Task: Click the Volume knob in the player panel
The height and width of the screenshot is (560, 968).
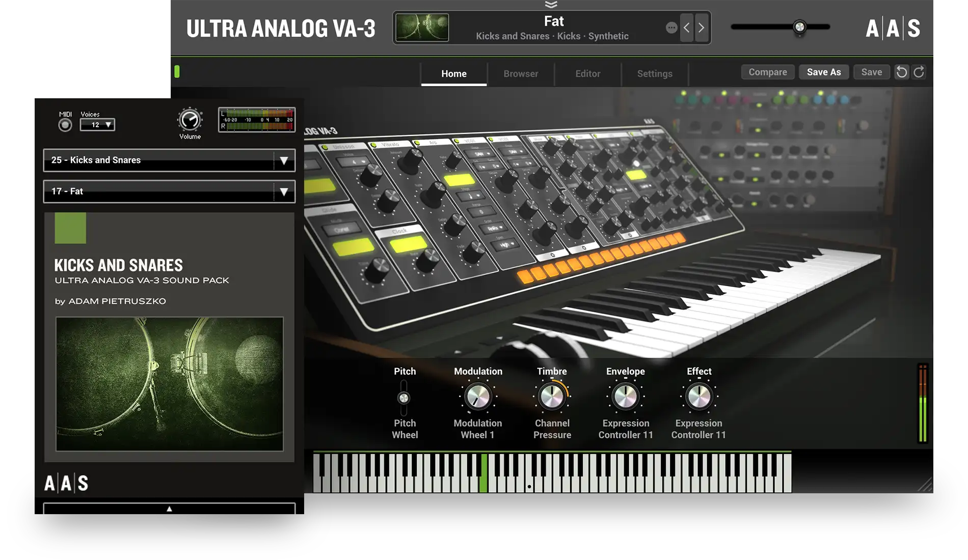Action: (190, 120)
